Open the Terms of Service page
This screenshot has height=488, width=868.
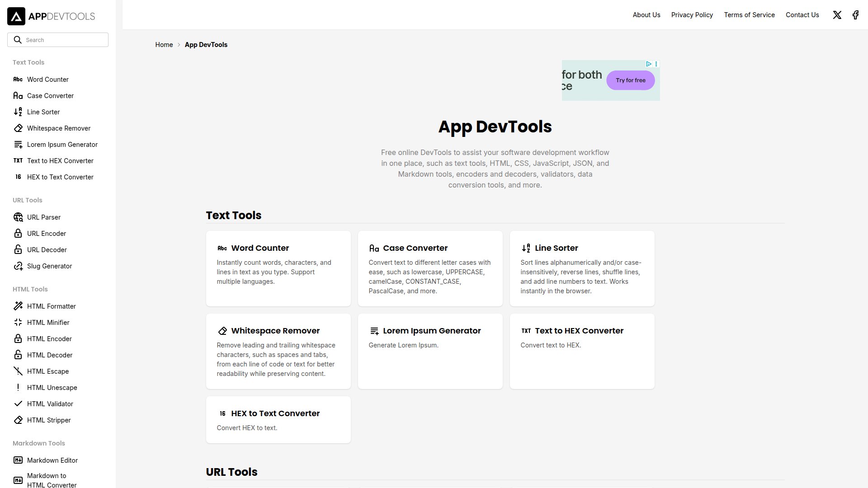pyautogui.click(x=749, y=15)
